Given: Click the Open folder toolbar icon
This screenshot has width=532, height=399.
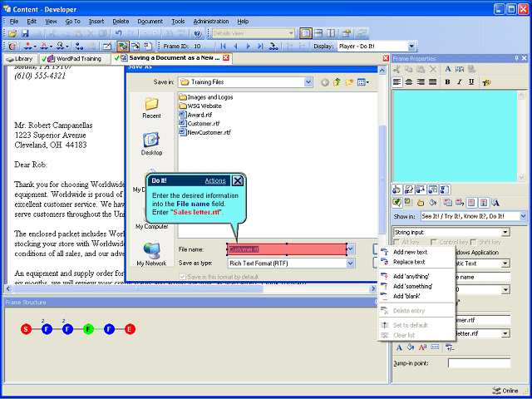Looking at the screenshot, I should tap(12, 33).
